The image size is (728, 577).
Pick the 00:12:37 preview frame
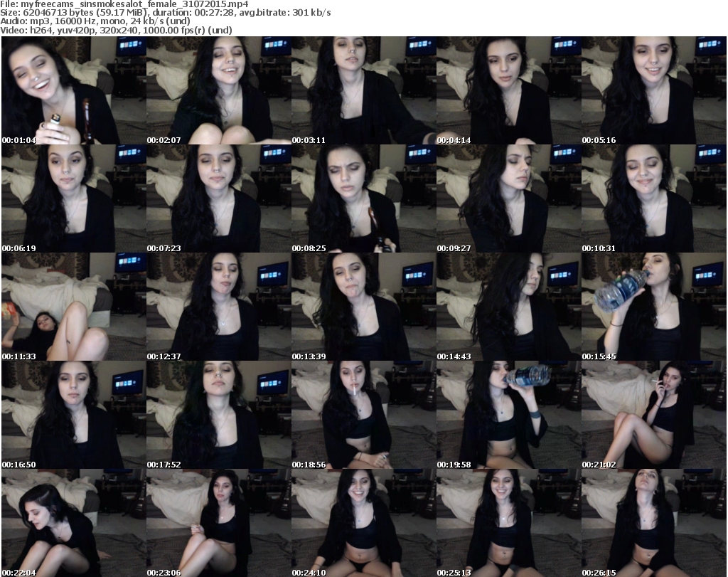pyautogui.click(x=219, y=307)
